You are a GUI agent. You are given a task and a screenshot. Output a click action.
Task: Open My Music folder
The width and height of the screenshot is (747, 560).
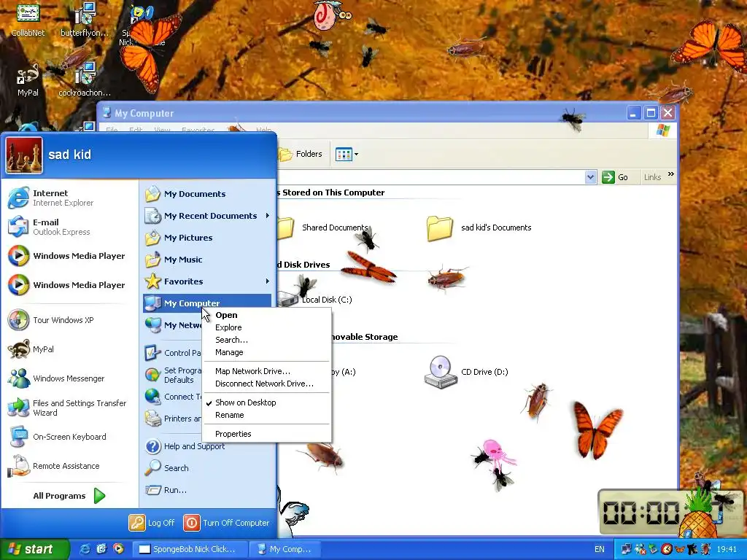[x=207, y=260]
